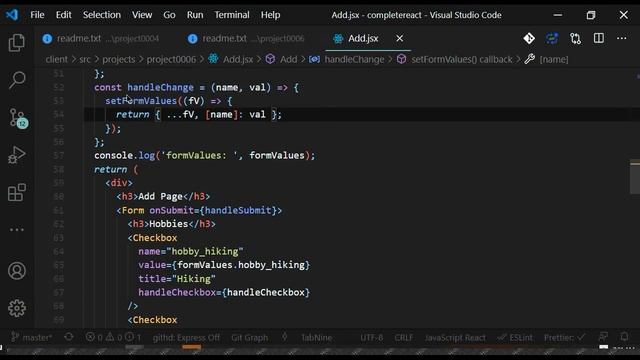Open the View menu

coord(142,15)
